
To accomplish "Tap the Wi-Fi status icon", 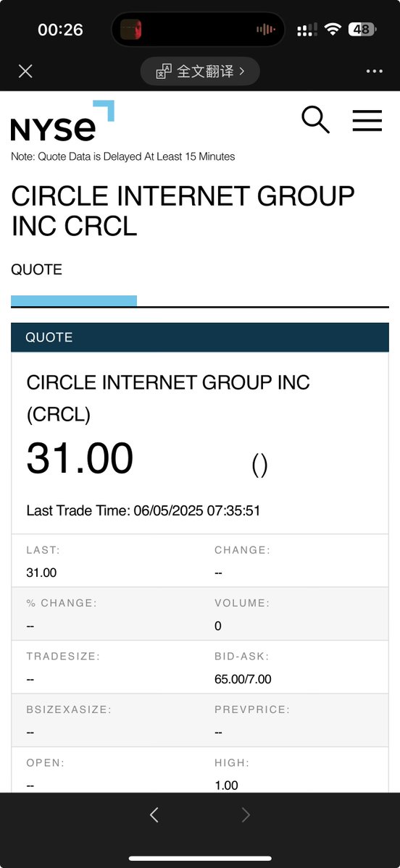I will (333, 30).
